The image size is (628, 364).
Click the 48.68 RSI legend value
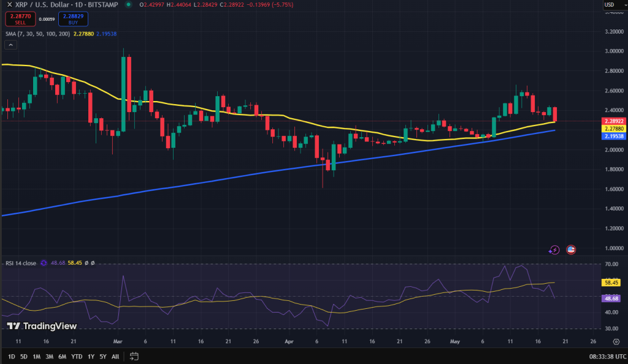58,264
